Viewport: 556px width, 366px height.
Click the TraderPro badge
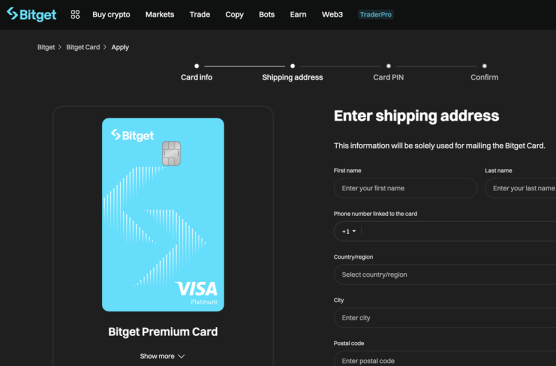coord(376,15)
